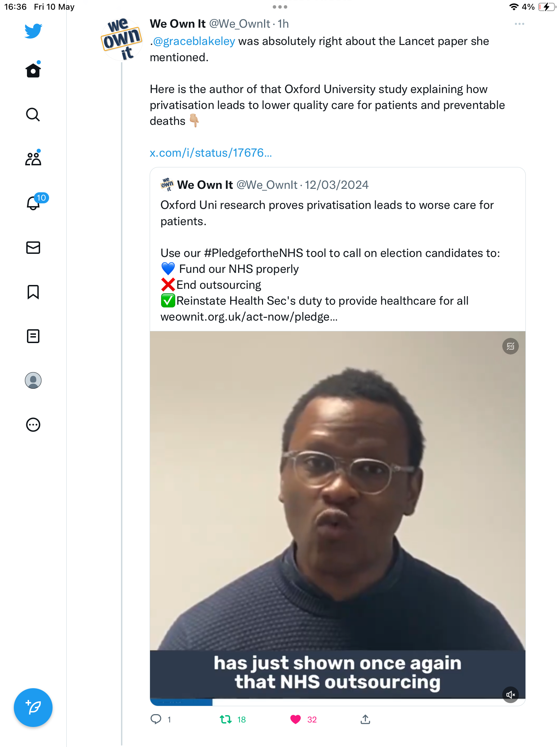
Task: Open the tweet's three-dot options menu
Action: pyautogui.click(x=519, y=24)
